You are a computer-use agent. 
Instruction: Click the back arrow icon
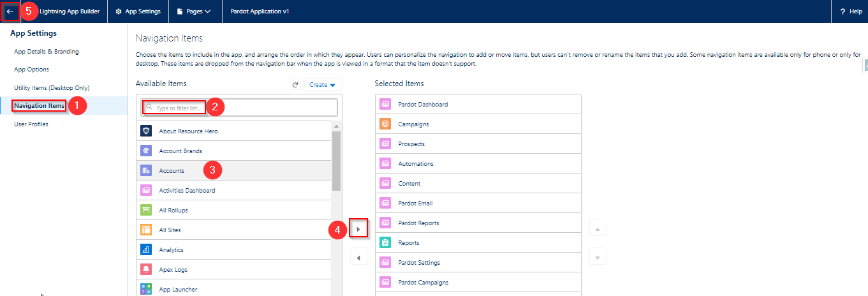[10, 11]
